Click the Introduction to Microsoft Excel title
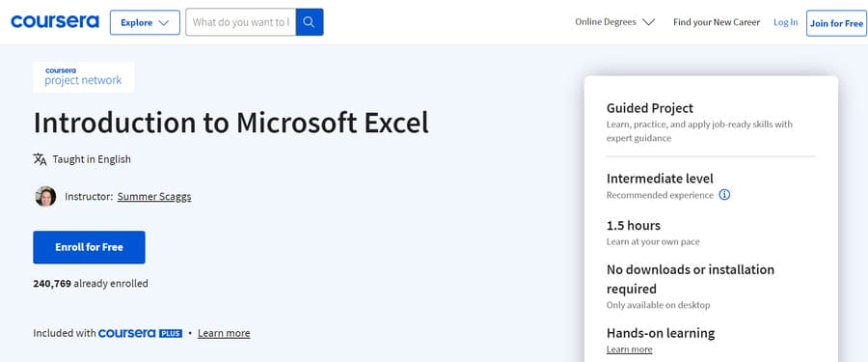The image size is (868, 362). [x=231, y=123]
